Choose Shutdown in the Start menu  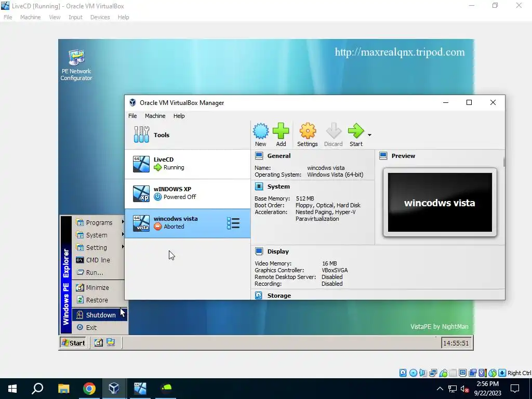99,315
